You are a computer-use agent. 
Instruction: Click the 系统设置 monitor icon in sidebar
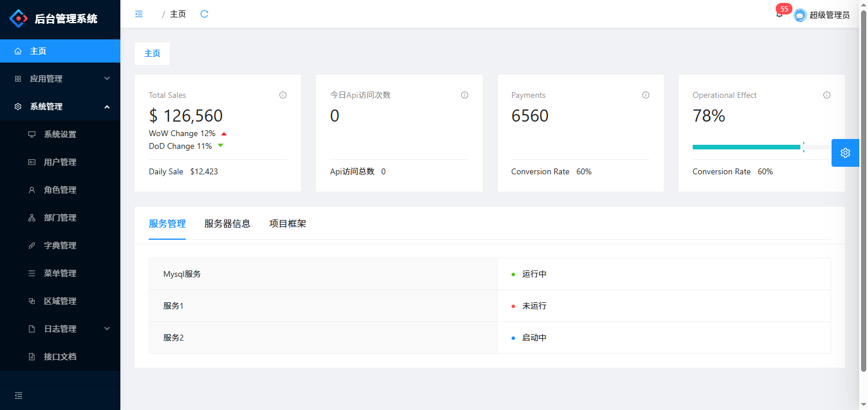(33, 134)
